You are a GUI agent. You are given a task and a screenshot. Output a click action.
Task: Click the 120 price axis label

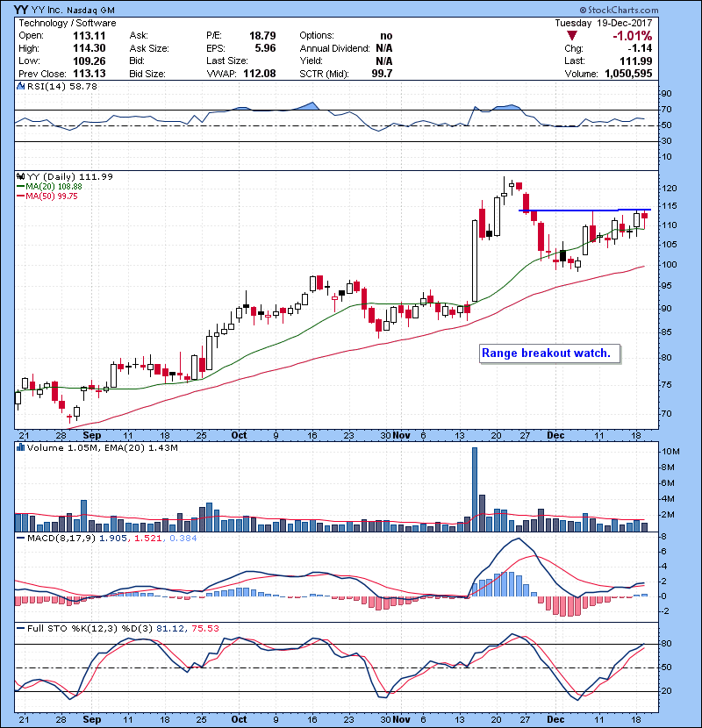pyautogui.click(x=670, y=189)
